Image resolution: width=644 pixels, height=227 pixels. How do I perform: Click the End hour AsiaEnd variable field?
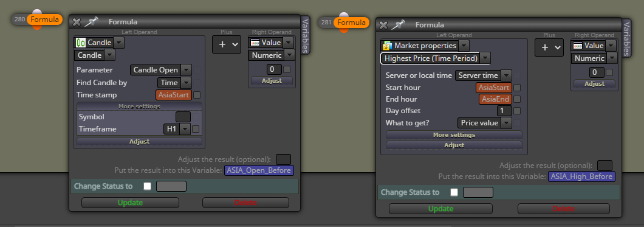pyautogui.click(x=495, y=99)
